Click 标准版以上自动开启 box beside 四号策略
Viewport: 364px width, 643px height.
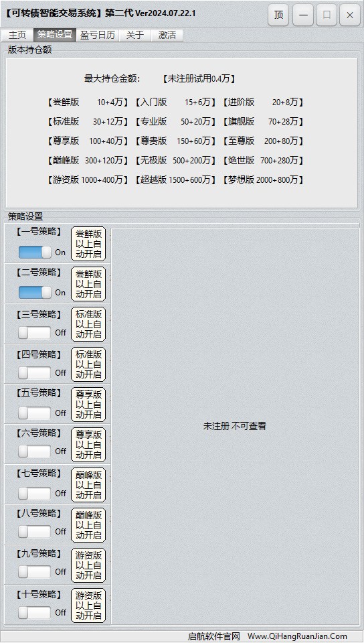pyautogui.click(x=88, y=364)
